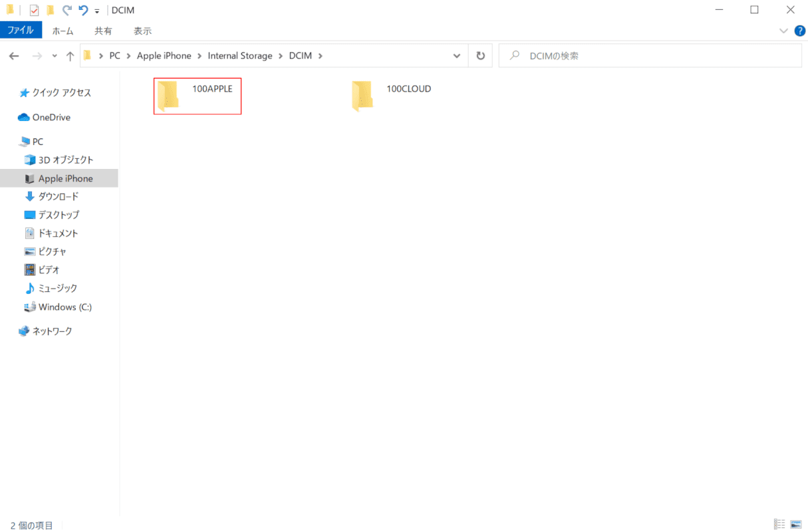Click Internal Storage in the address breadcrumb
Screen dimensions: 808x532
(x=240, y=56)
